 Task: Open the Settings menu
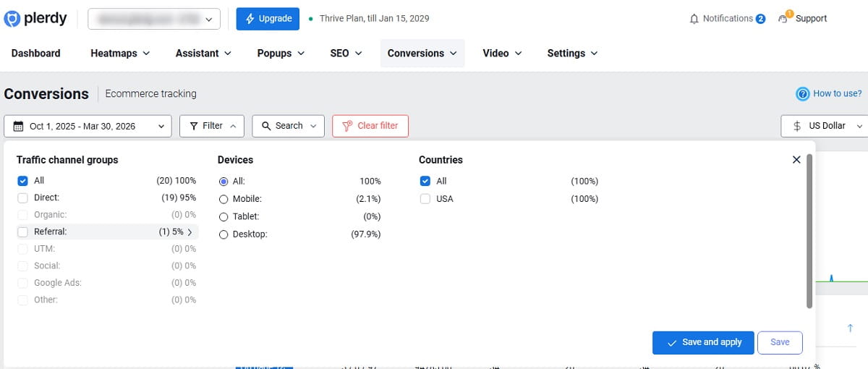coord(572,54)
